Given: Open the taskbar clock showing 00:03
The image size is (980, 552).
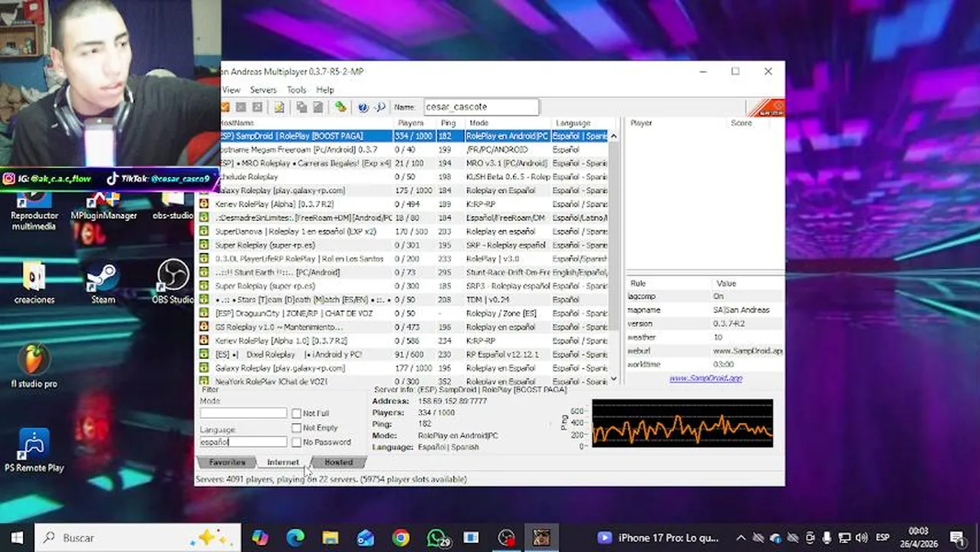Looking at the screenshot, I should tap(918, 537).
